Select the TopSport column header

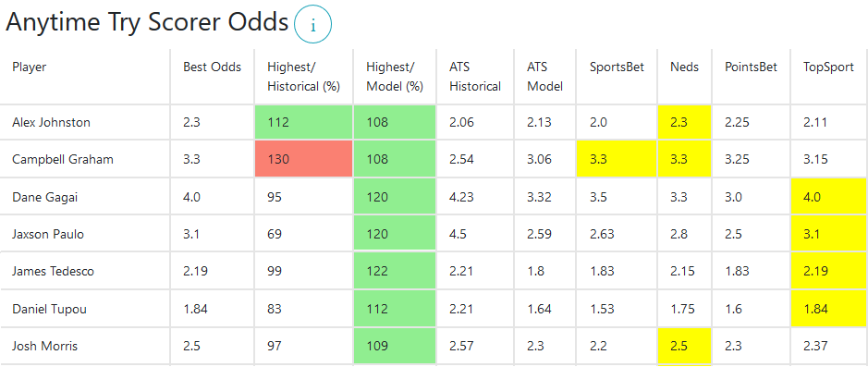pos(828,67)
